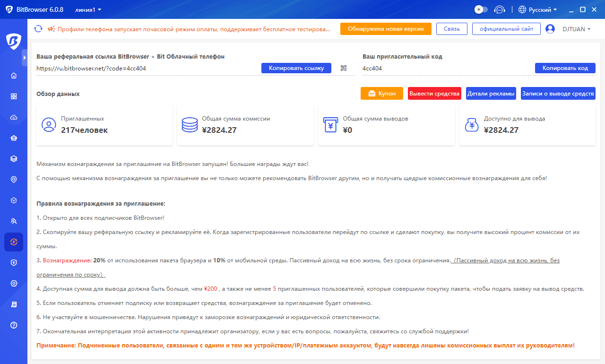Open Записи о выводе средств button
This screenshot has width=605, height=364.
point(558,94)
